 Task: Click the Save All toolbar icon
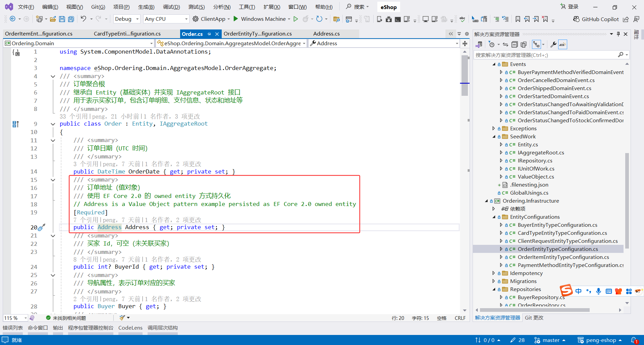point(71,19)
